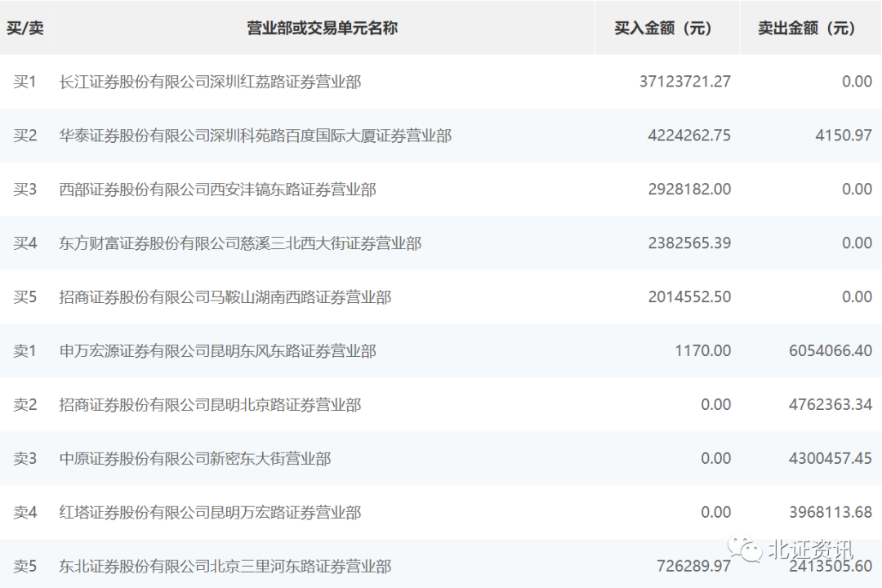
Task: Click the 买入金额（元） column header
Action: (663, 28)
